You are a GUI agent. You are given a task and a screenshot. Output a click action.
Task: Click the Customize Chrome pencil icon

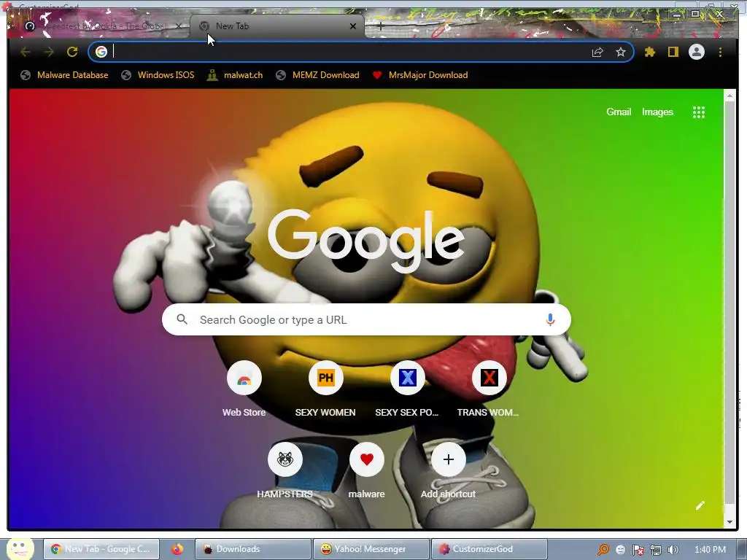pyautogui.click(x=700, y=506)
